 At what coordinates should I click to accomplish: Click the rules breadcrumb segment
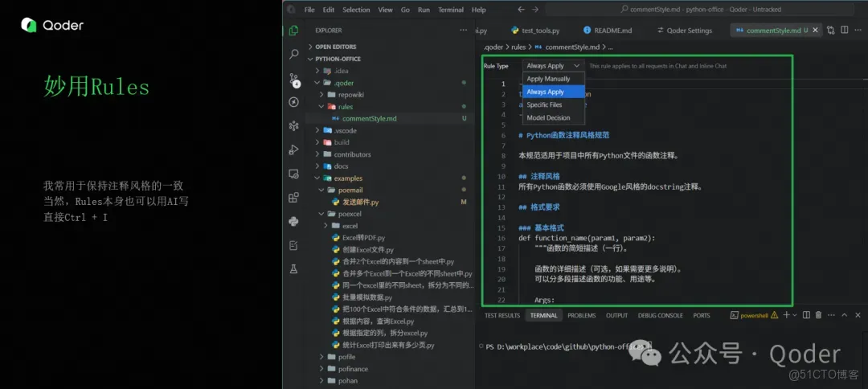518,47
